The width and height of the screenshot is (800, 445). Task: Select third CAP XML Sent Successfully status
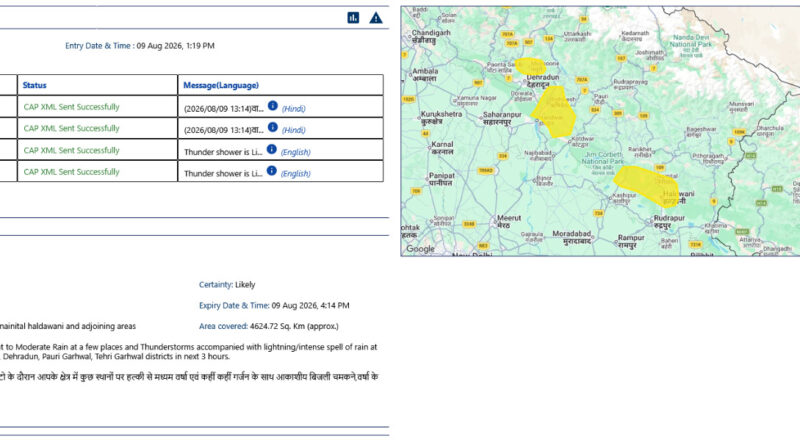pyautogui.click(x=71, y=150)
